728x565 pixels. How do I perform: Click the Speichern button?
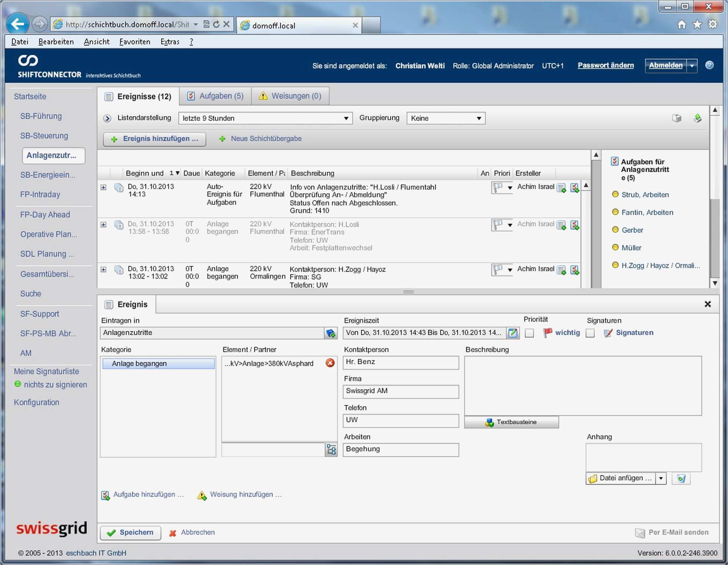coord(130,532)
